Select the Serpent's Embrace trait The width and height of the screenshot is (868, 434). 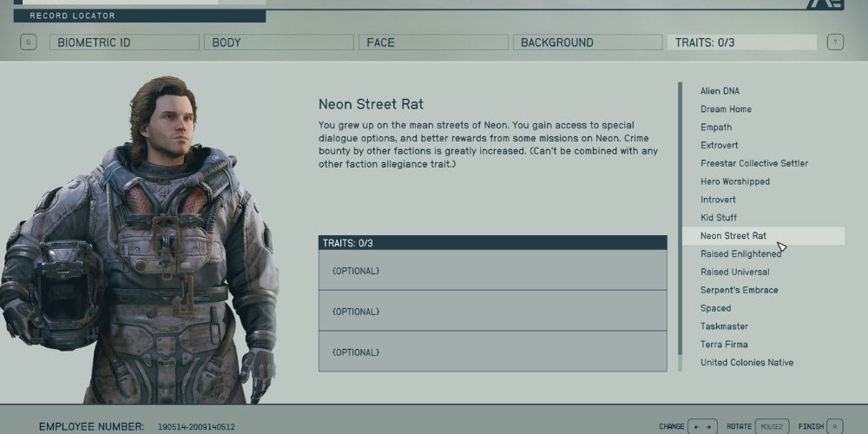point(739,290)
